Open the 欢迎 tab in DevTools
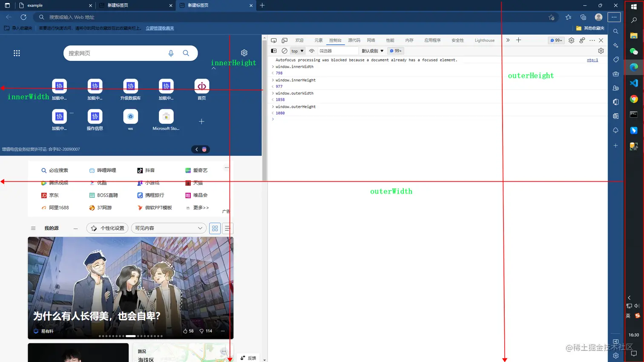 click(x=299, y=41)
